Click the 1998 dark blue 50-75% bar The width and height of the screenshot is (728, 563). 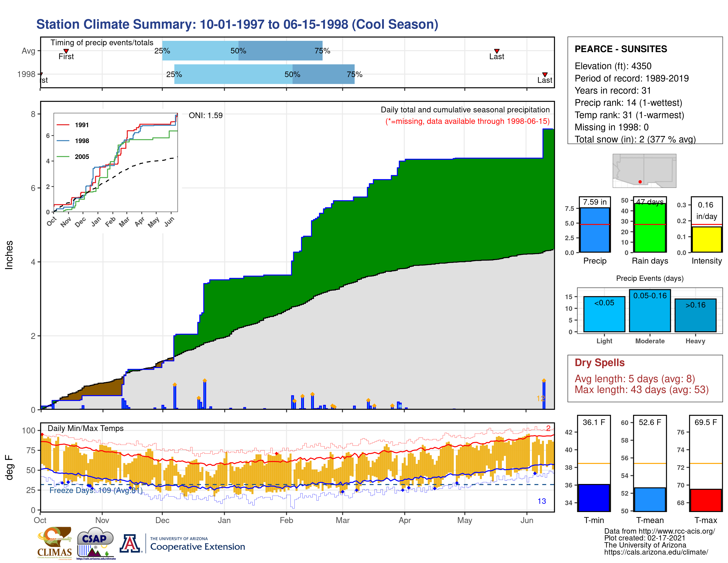point(323,74)
